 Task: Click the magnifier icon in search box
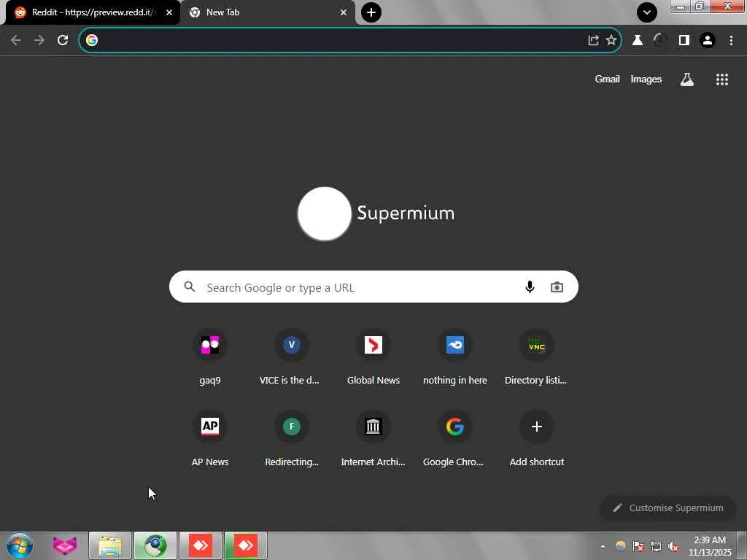coord(190,287)
